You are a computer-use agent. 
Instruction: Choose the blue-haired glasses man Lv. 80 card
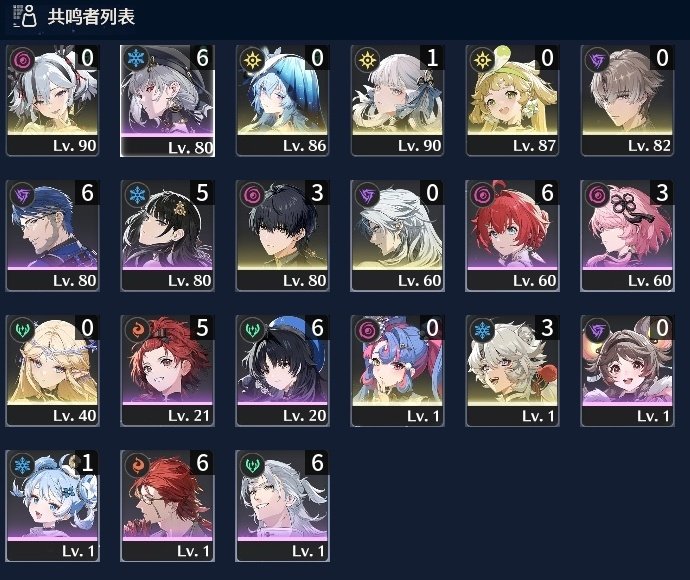pyautogui.click(x=53, y=235)
